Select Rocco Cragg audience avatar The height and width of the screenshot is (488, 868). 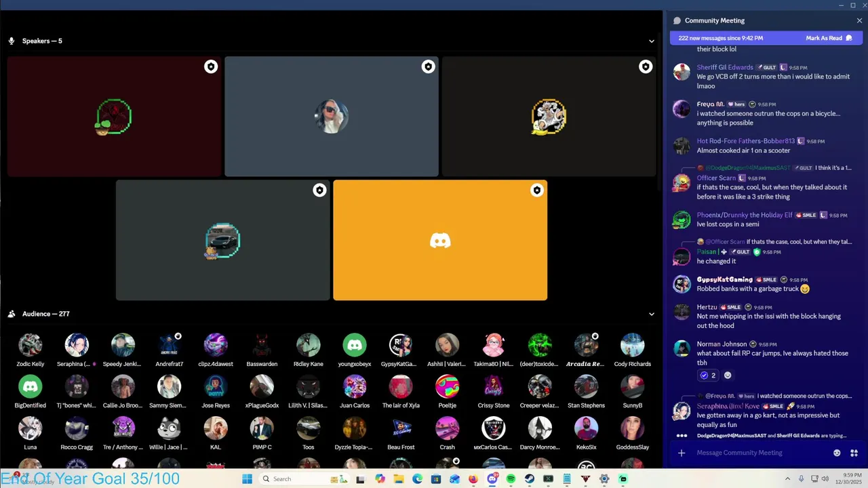(77, 428)
